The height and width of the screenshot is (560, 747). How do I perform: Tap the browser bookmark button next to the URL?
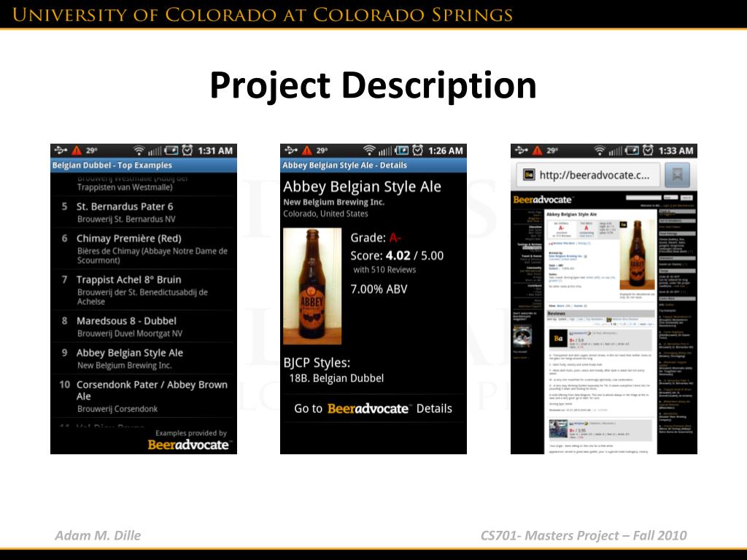tap(677, 175)
